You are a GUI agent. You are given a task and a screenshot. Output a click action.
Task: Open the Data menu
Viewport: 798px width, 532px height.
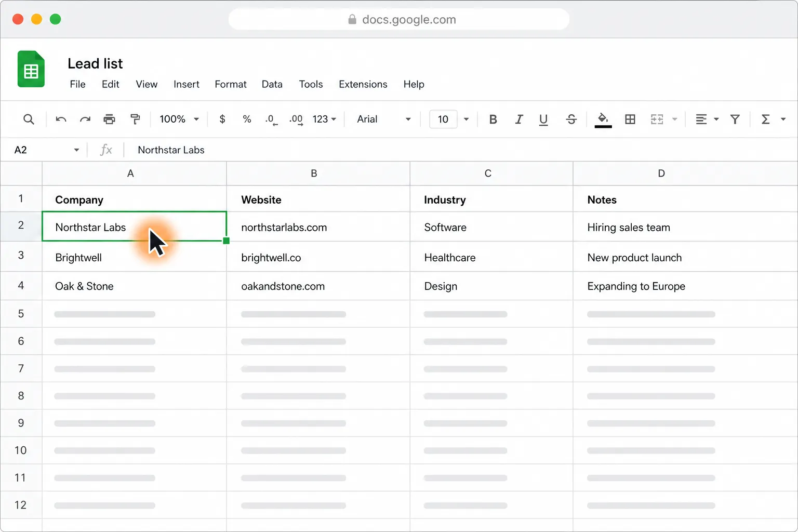tap(272, 84)
